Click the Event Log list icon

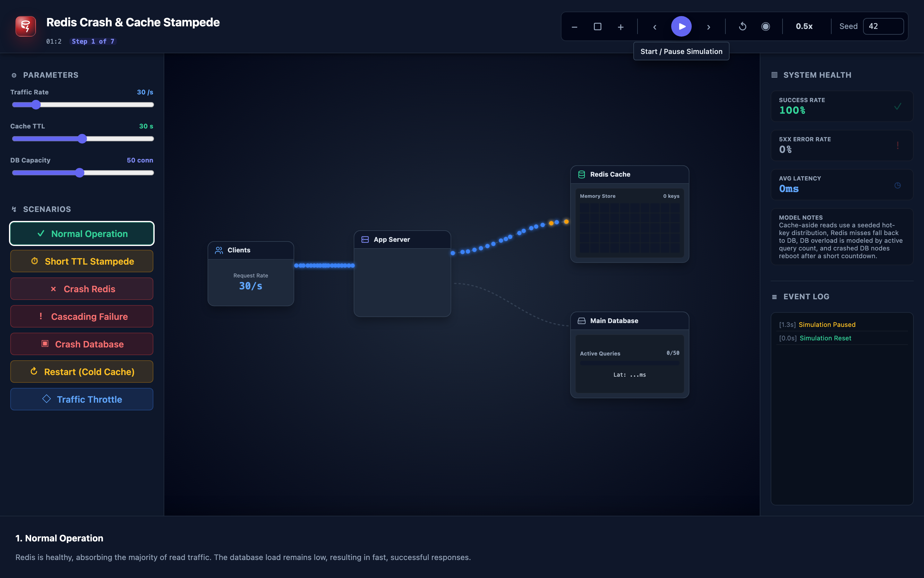click(x=774, y=297)
